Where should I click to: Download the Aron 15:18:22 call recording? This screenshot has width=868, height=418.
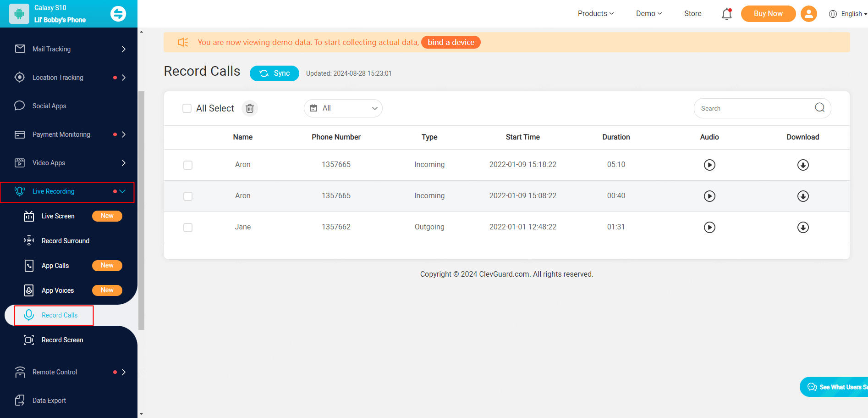click(803, 165)
